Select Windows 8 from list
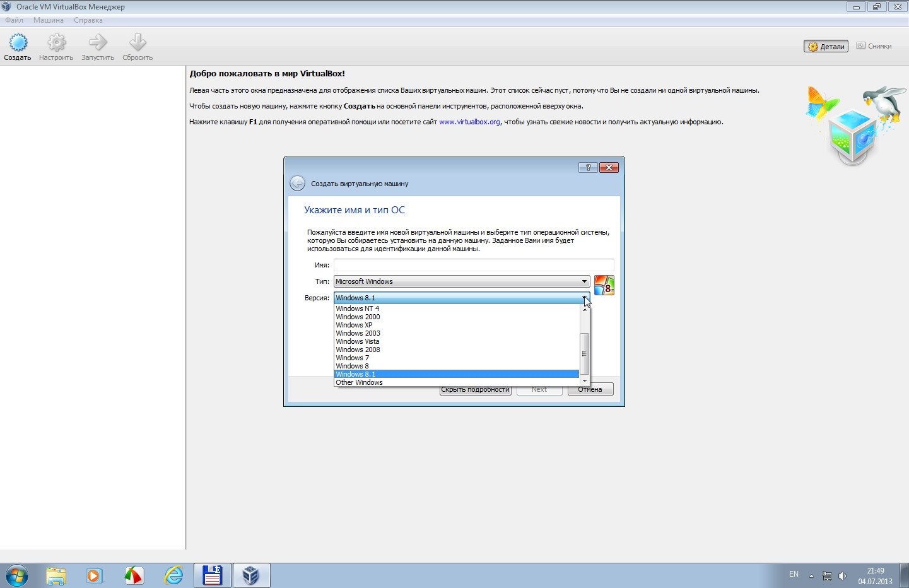The image size is (909, 588). 456,366
